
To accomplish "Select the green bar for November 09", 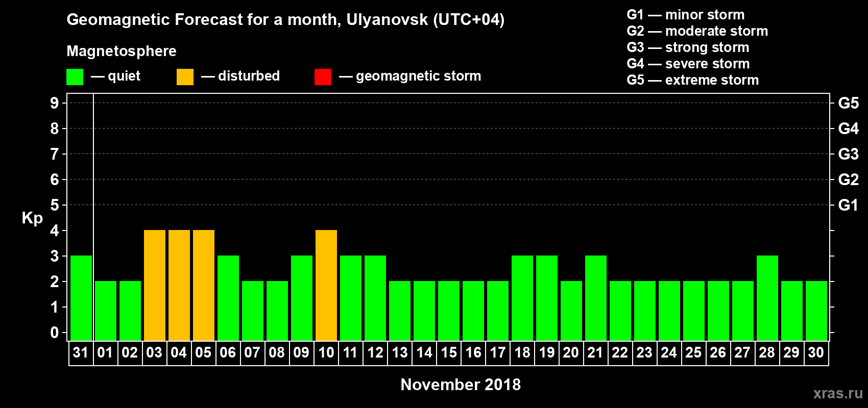I will (302, 298).
